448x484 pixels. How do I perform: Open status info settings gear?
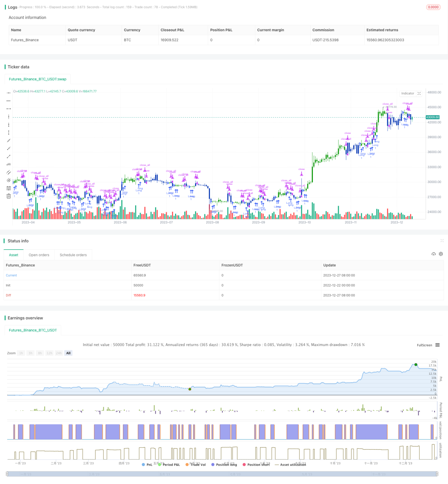click(441, 254)
